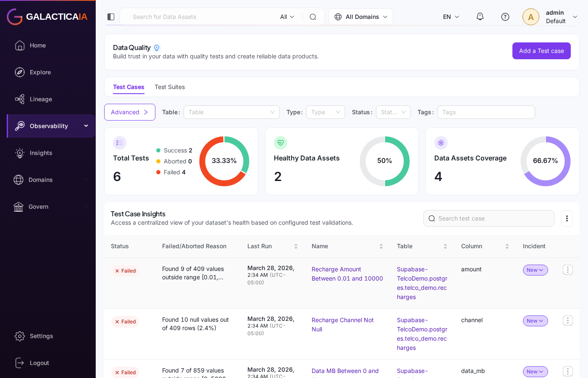This screenshot has width=588, height=378.
Task: Change incident status New for amount row
Action: coord(535,270)
